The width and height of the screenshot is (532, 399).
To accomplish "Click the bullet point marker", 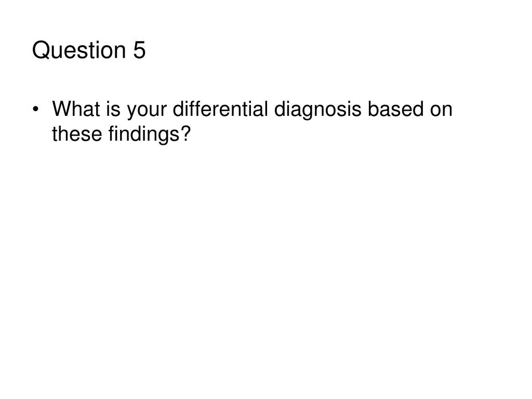I will coord(35,110).
